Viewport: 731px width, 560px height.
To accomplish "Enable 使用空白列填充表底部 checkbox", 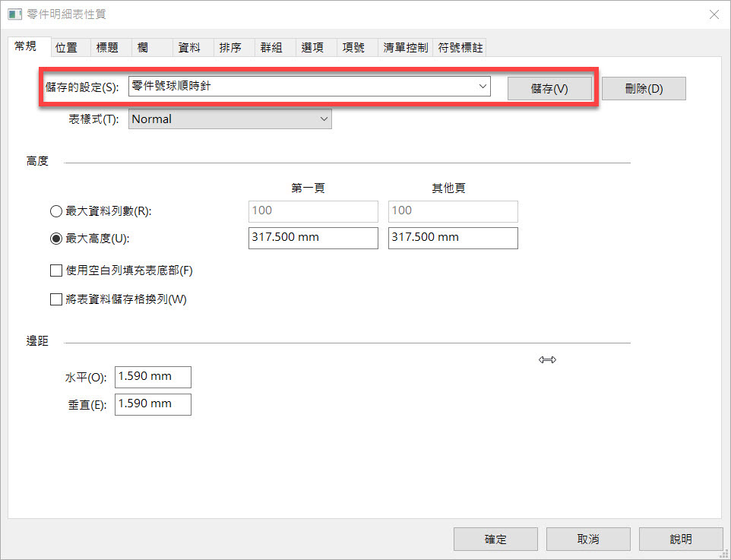I will (55, 271).
